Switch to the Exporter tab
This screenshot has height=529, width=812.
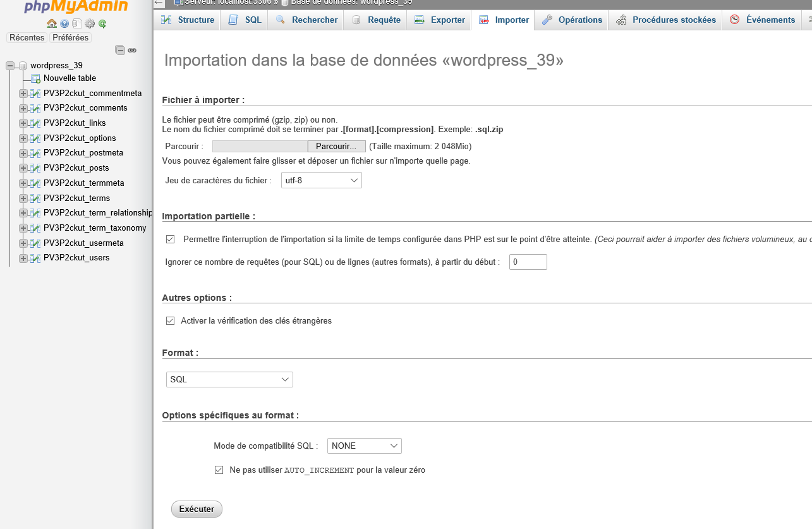pos(439,20)
